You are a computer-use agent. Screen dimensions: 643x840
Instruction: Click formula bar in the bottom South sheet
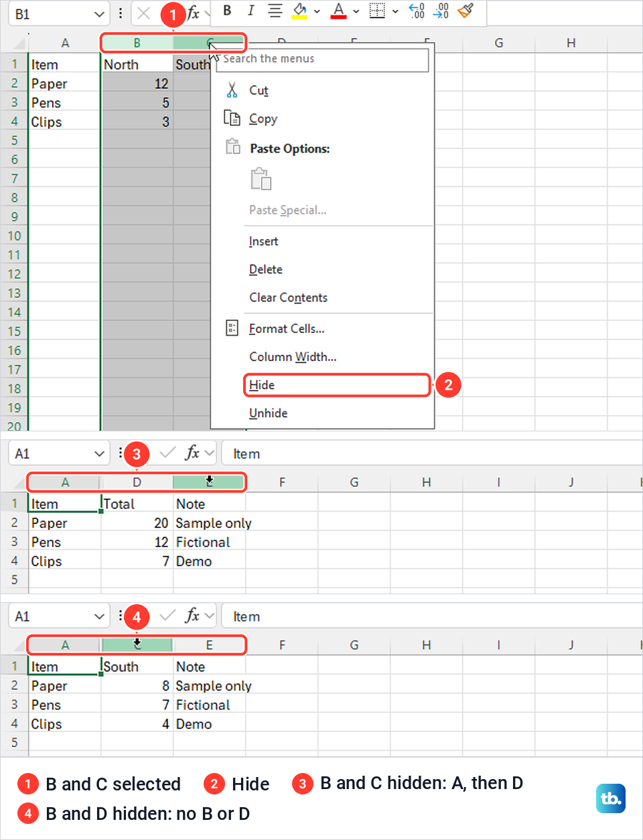coord(432,616)
